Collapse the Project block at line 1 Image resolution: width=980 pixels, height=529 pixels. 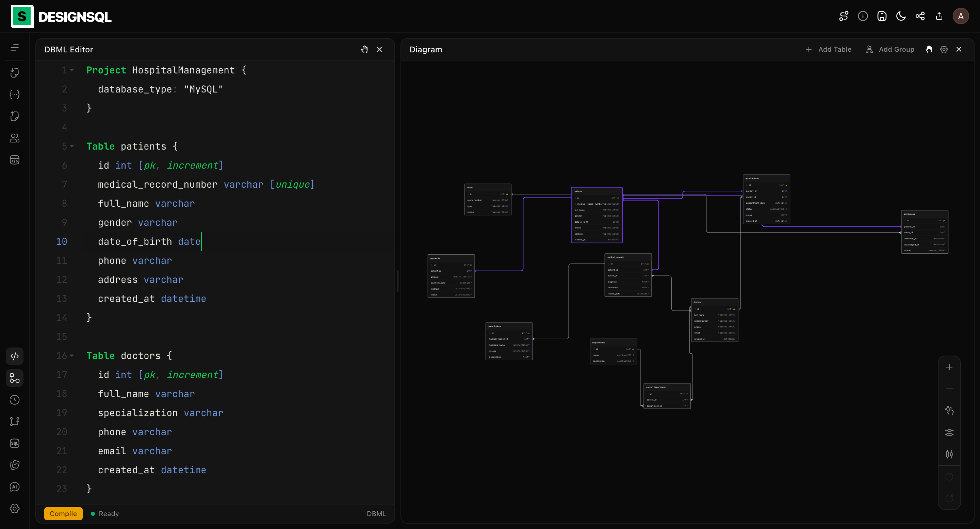pyautogui.click(x=72, y=70)
